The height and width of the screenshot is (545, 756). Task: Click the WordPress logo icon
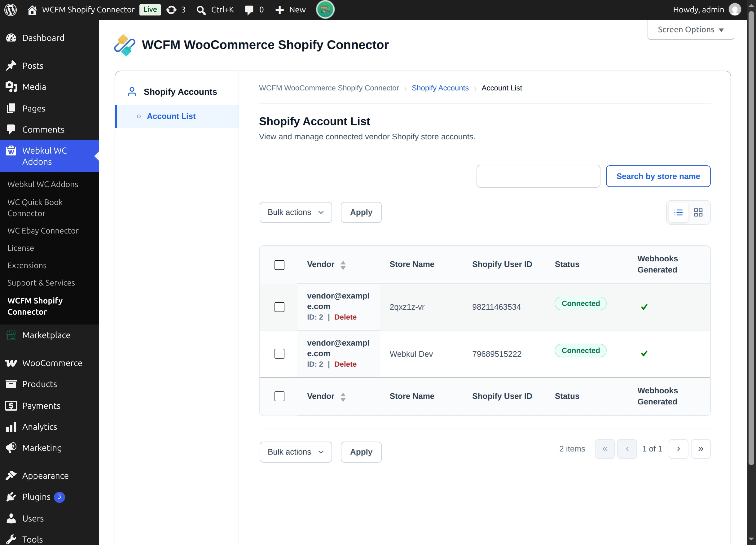pyautogui.click(x=10, y=10)
